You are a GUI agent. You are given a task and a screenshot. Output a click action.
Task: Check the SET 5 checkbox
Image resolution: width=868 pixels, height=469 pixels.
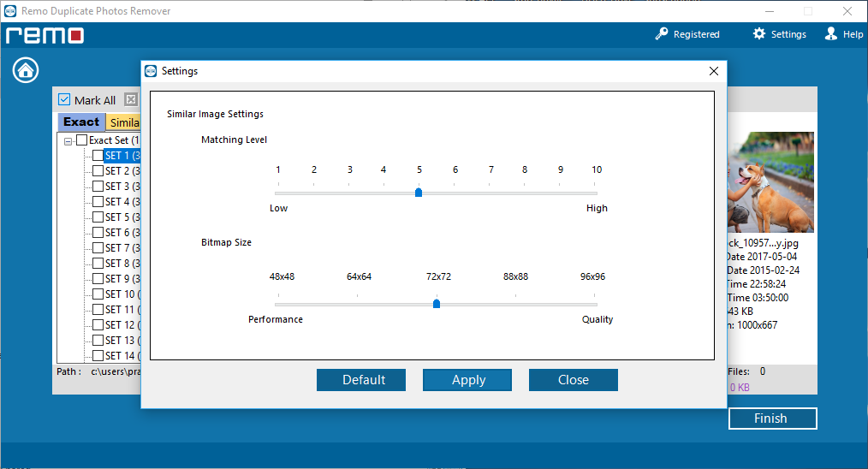tap(98, 217)
